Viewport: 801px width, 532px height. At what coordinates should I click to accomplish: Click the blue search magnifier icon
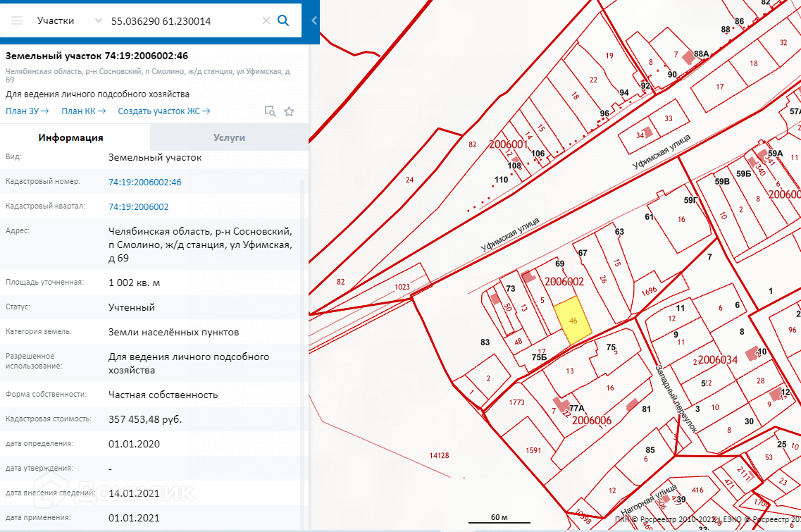pos(283,20)
